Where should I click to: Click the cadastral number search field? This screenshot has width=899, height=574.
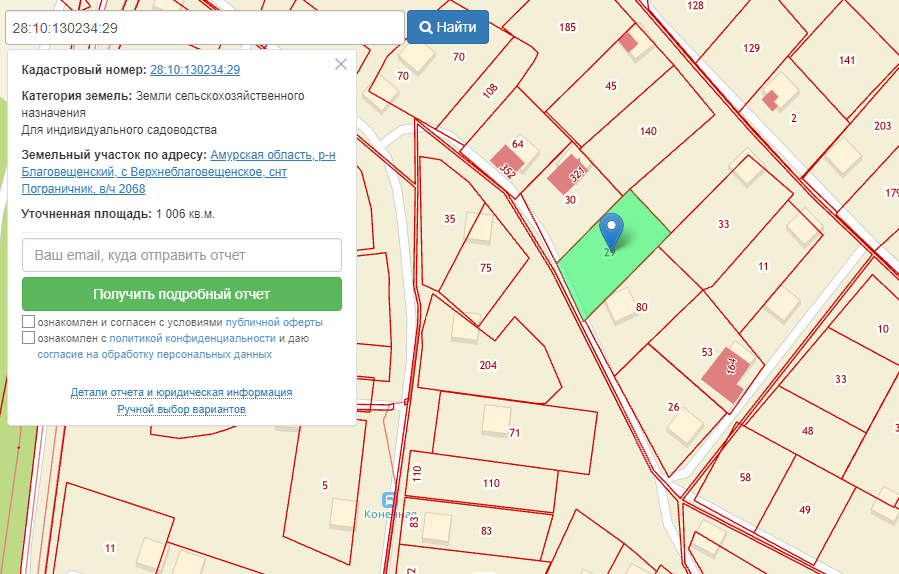pyautogui.click(x=204, y=27)
